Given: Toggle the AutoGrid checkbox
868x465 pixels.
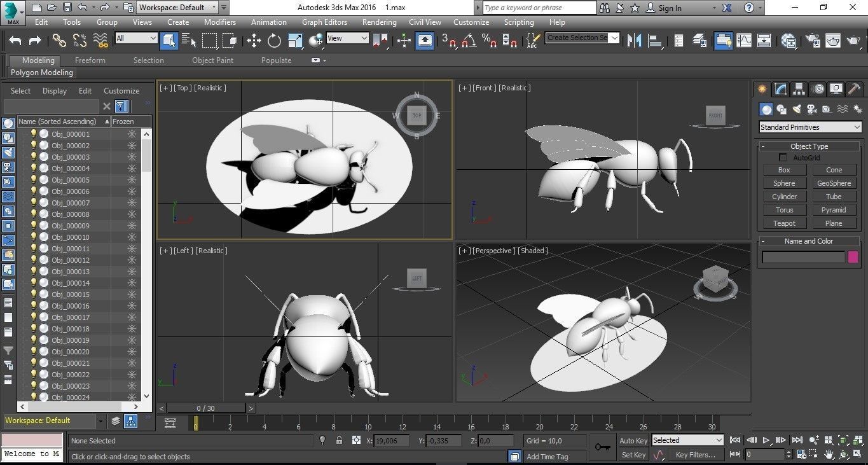Looking at the screenshot, I should 783,157.
